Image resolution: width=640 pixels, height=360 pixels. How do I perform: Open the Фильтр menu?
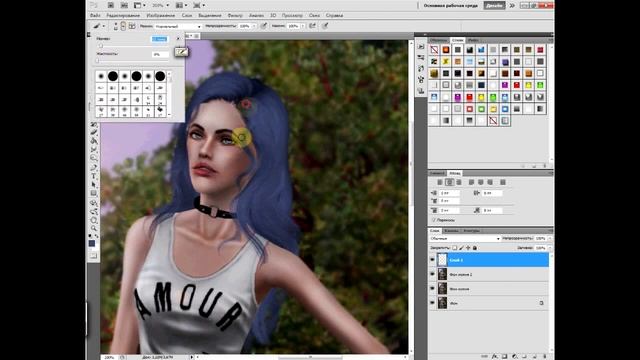click(235, 15)
